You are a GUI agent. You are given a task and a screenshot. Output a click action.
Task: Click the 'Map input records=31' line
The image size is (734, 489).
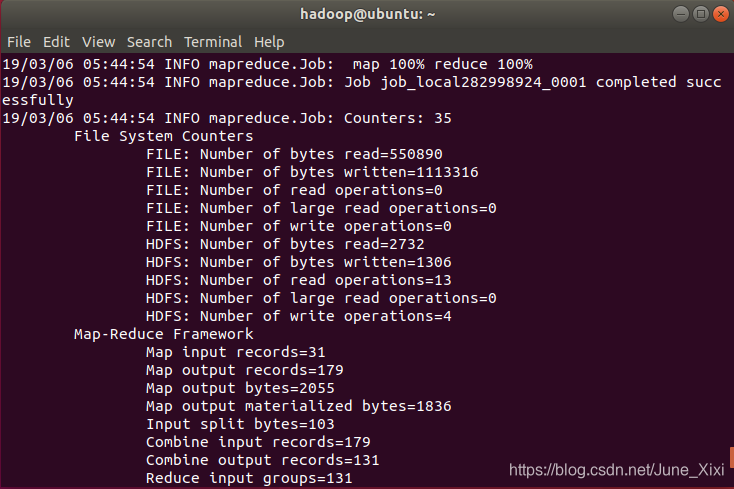[x=235, y=352]
